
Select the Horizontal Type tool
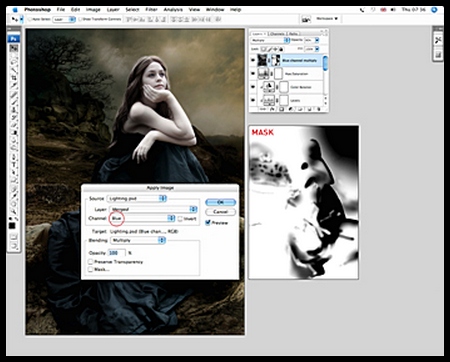[x=14, y=166]
